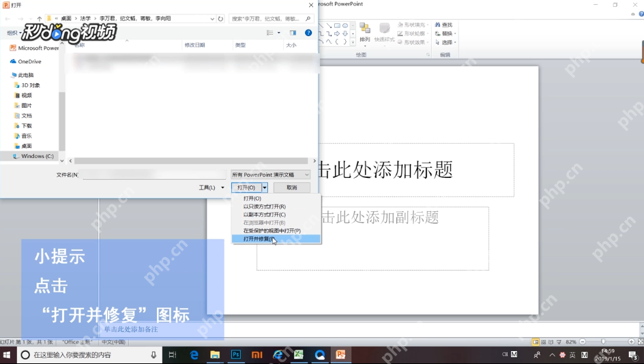The height and width of the screenshot is (364, 644).
Task: Open 图片 folder in tree
Action: tap(23, 106)
